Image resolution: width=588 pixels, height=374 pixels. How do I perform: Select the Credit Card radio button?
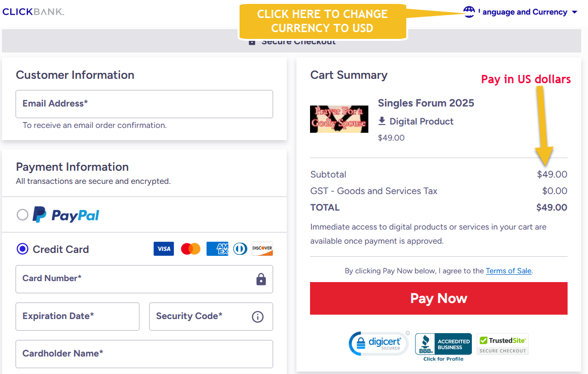(22, 249)
